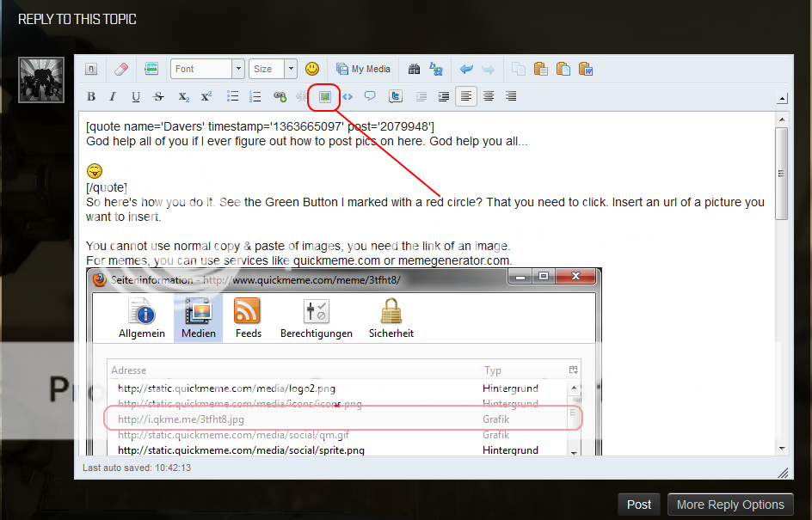Click the Post button
812x520 pixels.
point(639,505)
